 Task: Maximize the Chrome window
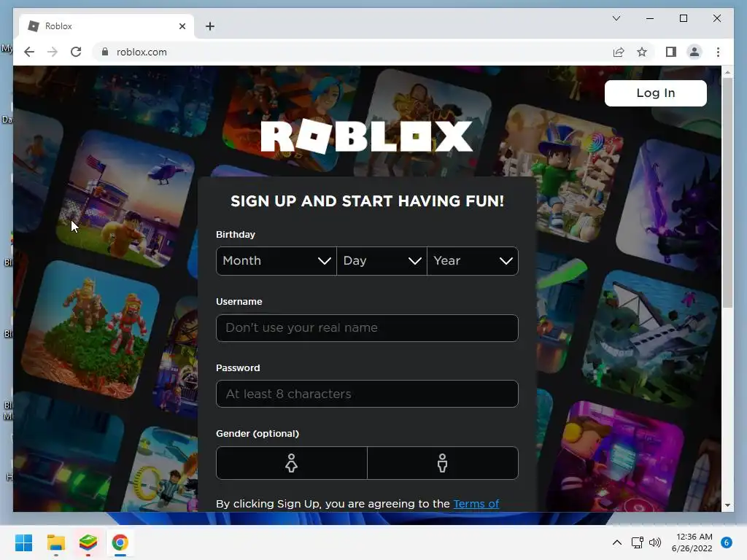(x=683, y=18)
